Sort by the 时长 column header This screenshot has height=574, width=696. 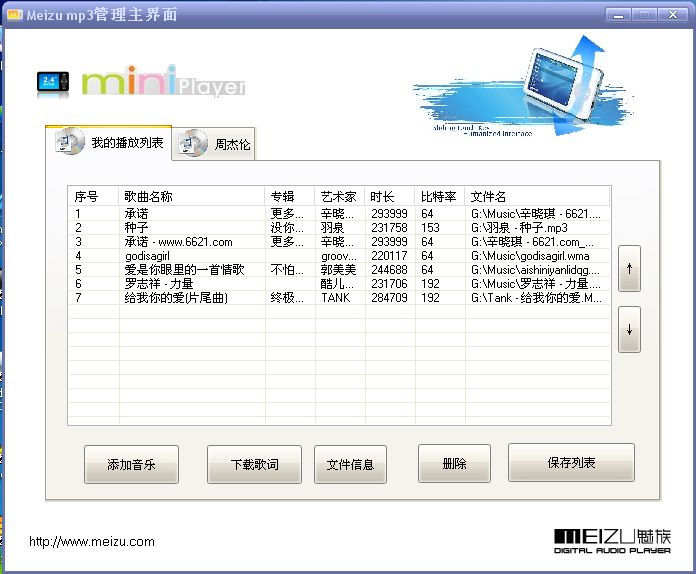coord(390,196)
